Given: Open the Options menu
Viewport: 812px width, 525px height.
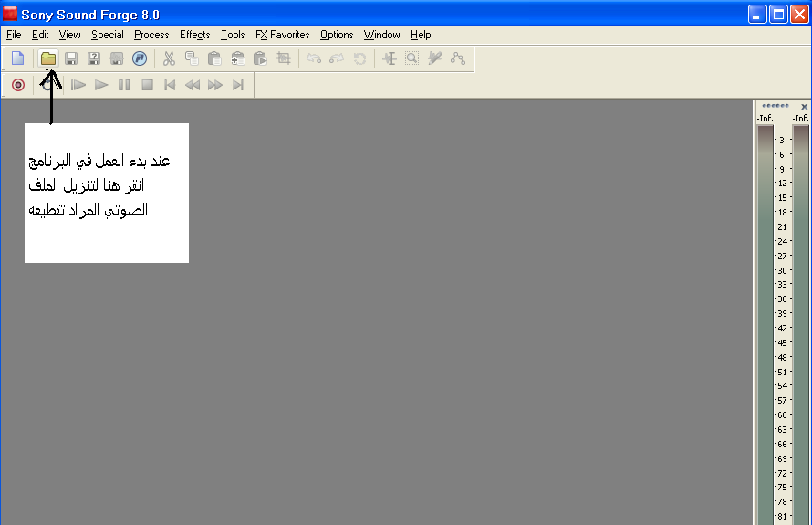Looking at the screenshot, I should [x=337, y=35].
